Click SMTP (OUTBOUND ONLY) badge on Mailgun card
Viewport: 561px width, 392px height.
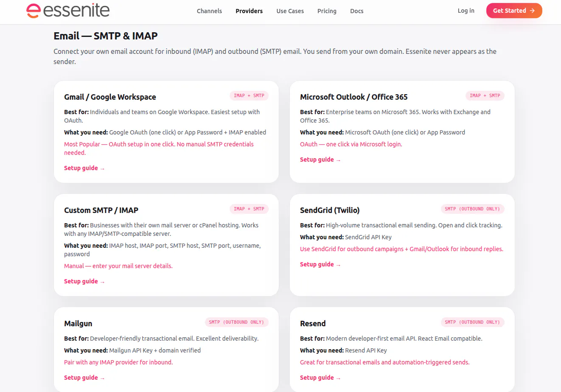click(236, 322)
